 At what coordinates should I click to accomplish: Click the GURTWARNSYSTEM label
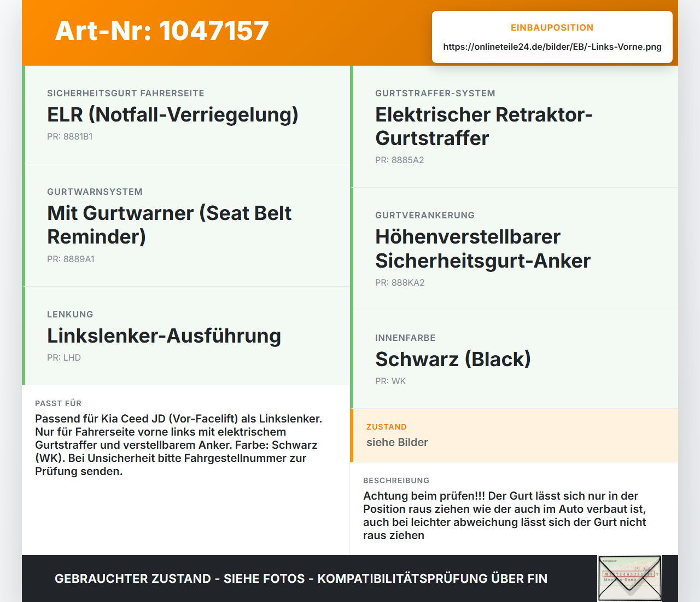[x=95, y=192]
